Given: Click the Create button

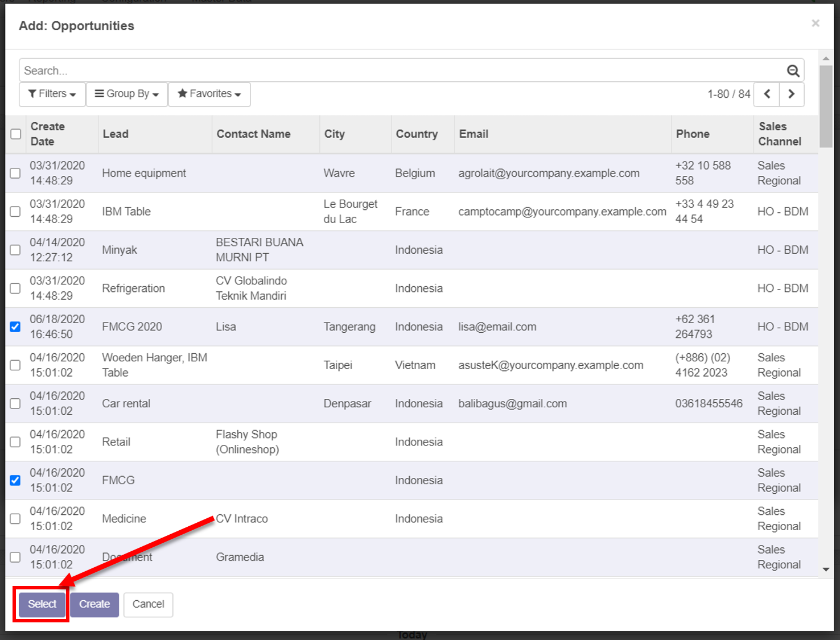Looking at the screenshot, I should (x=94, y=604).
